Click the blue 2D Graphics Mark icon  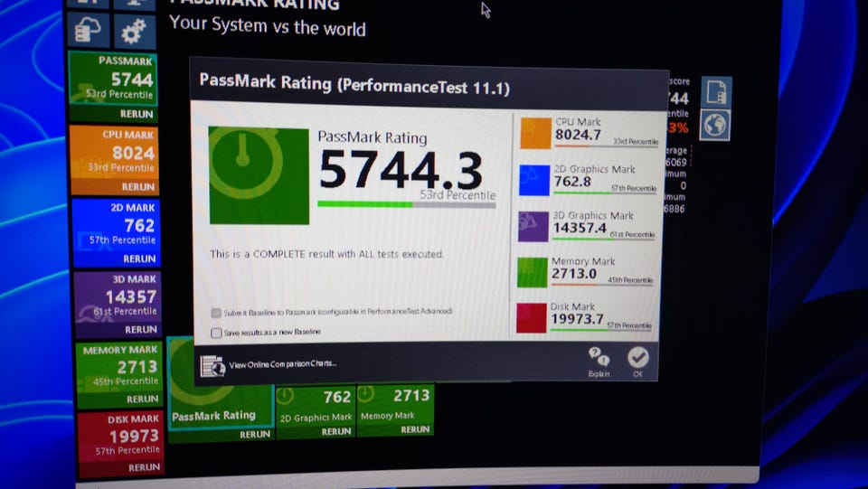pos(534,180)
